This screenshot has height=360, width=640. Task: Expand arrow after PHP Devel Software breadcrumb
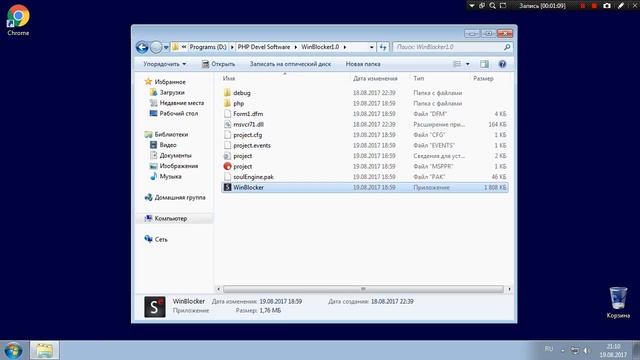(296, 47)
